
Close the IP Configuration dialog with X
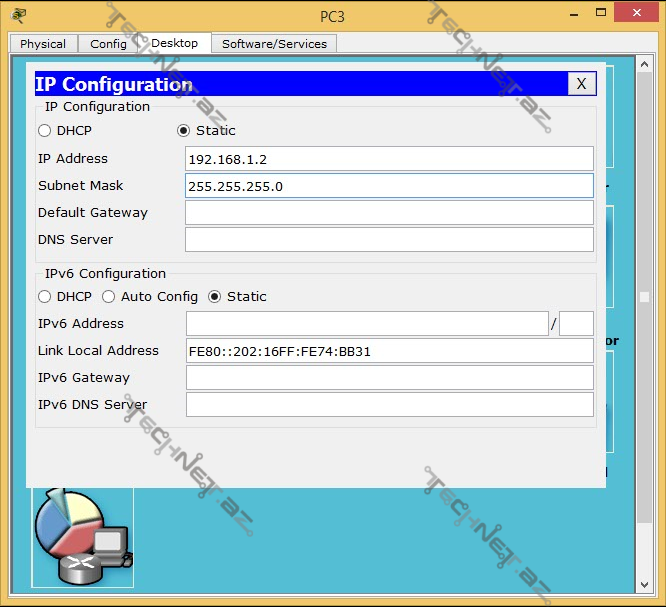(581, 84)
